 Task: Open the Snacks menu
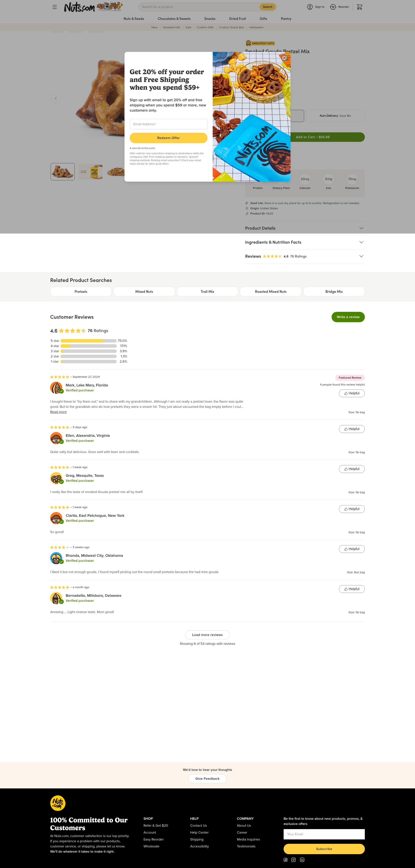point(210,19)
